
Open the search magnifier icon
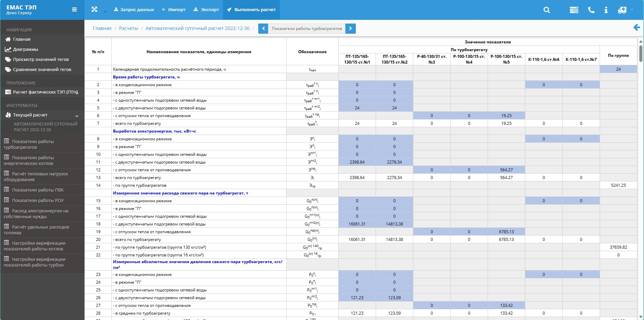(547, 10)
